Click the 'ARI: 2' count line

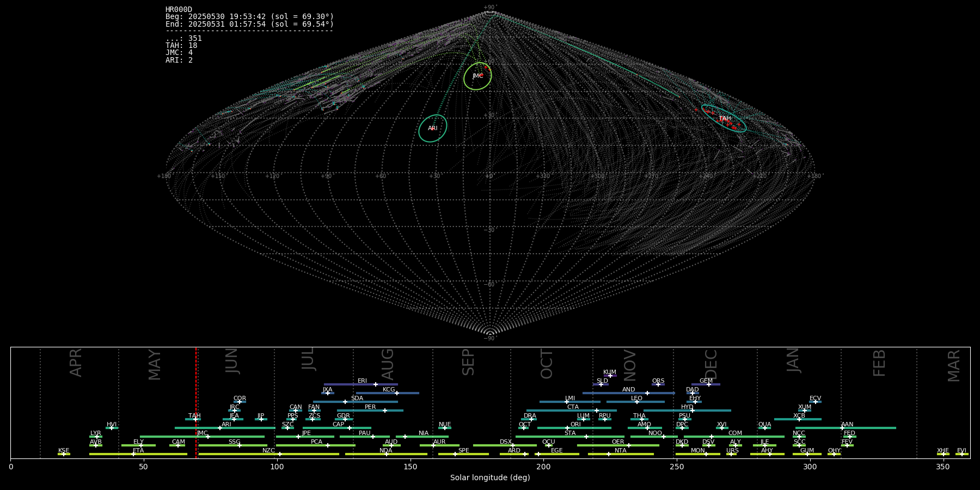point(179,60)
